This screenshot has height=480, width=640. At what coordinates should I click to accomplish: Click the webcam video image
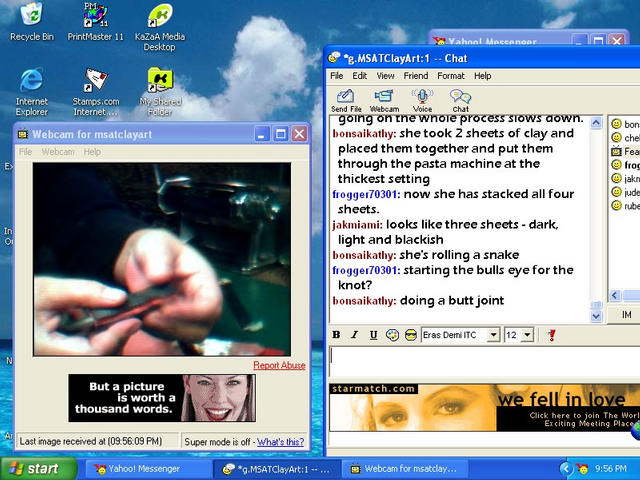[x=162, y=260]
